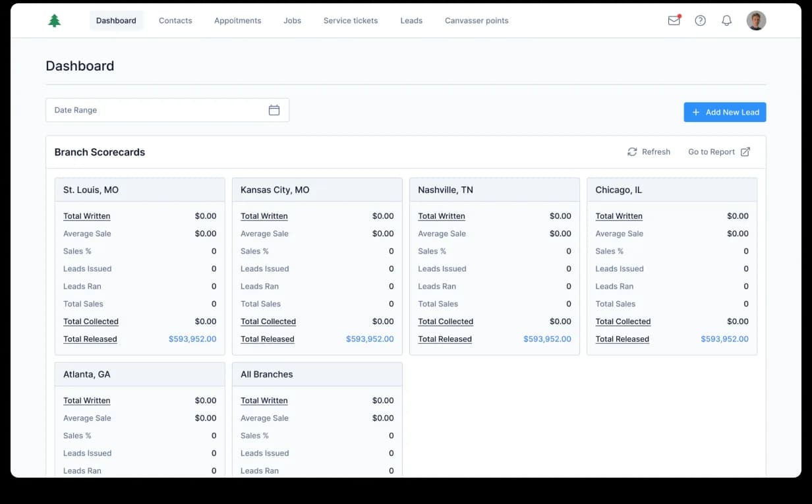
Task: Click Sales % in Atlanta card
Action: click(77, 435)
